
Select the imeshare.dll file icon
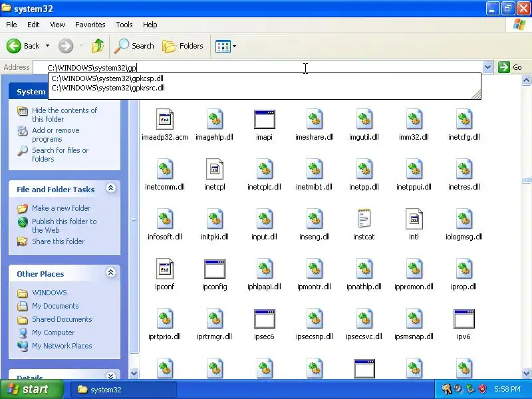click(314, 119)
